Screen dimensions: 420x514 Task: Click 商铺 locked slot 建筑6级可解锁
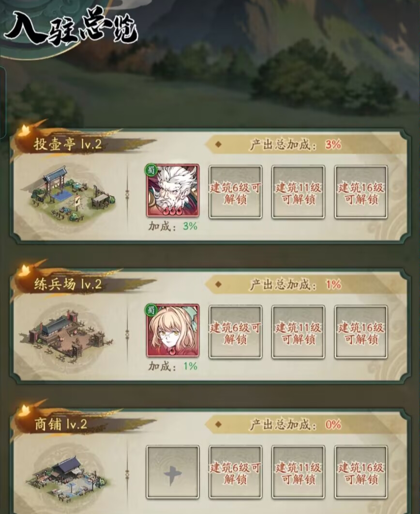235,472
